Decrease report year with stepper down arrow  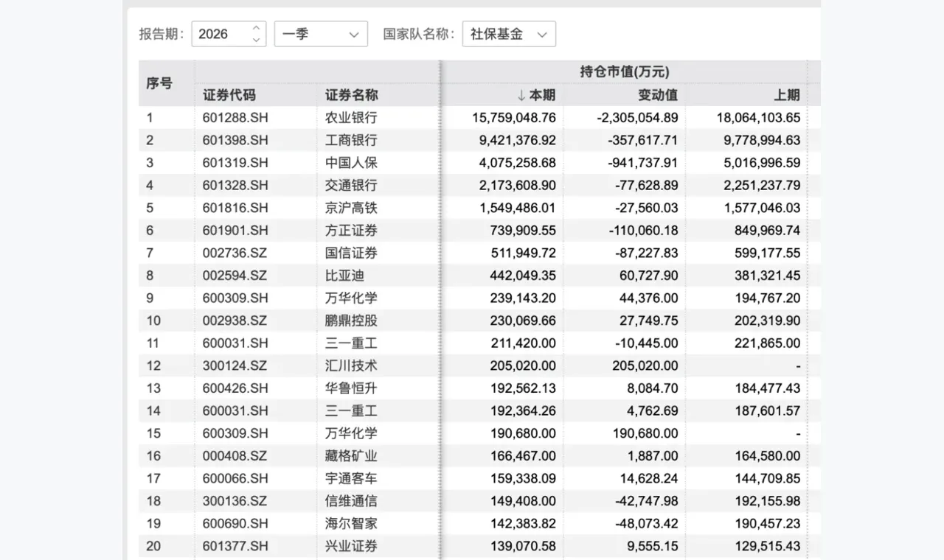point(257,40)
